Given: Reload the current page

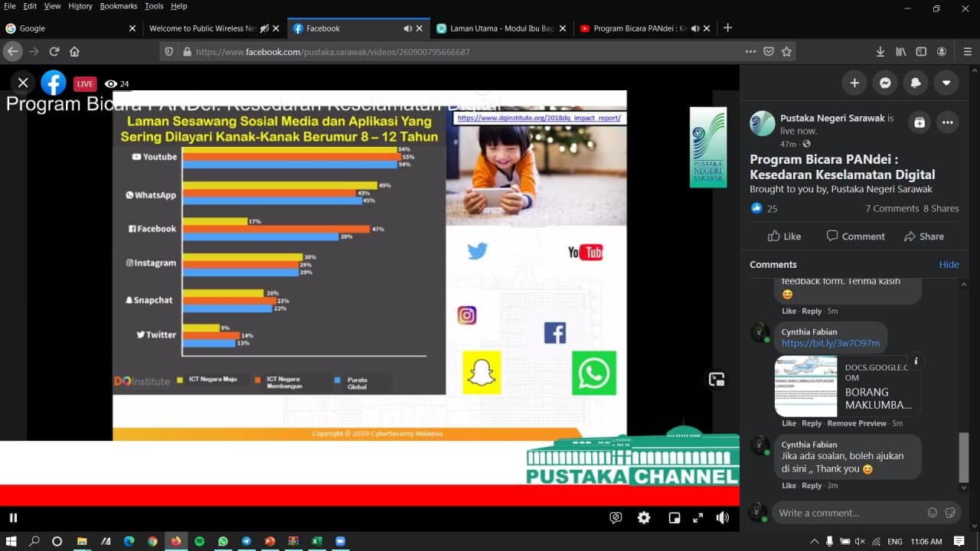Looking at the screenshot, I should click(54, 52).
